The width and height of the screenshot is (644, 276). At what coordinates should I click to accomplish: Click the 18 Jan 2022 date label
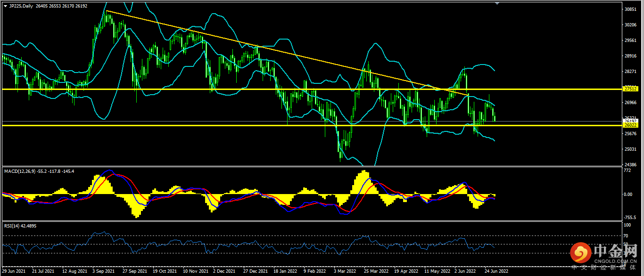(x=286, y=271)
